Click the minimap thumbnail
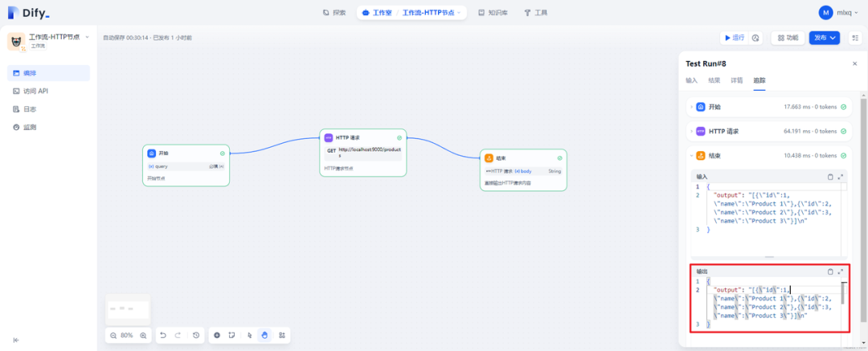The image size is (868, 351). coord(127,308)
